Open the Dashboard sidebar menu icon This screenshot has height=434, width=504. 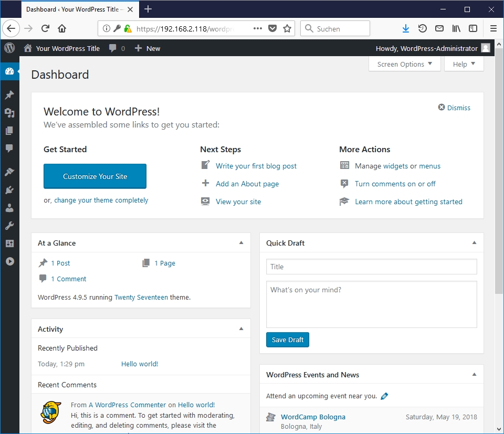(x=9, y=71)
